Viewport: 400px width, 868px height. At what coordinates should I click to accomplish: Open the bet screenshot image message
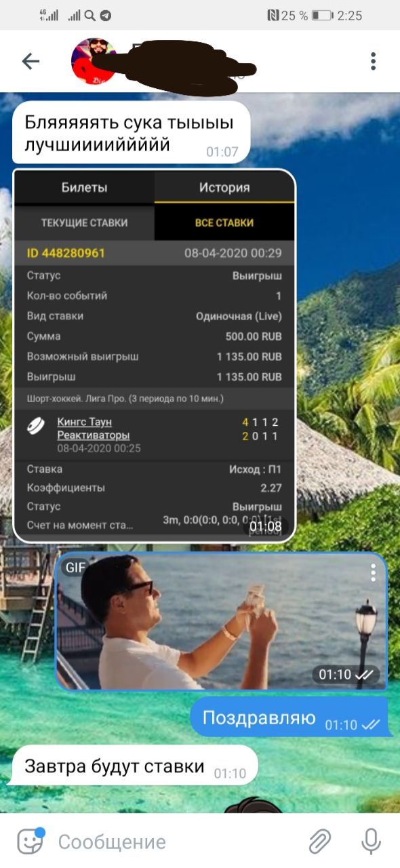[155, 355]
